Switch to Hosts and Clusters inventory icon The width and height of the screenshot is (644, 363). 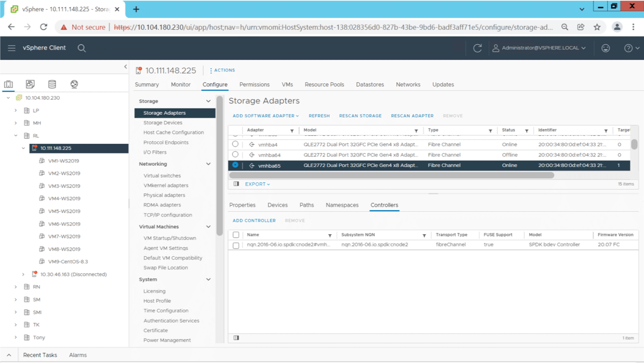8,84
